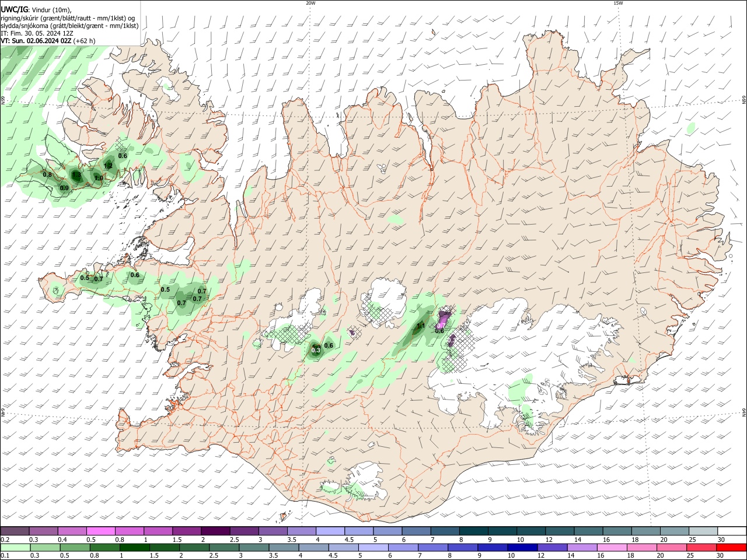The image size is (747, 560).
Task: Click the title text 'UWC/IG: Vindur (10m)'
Action: point(36,10)
